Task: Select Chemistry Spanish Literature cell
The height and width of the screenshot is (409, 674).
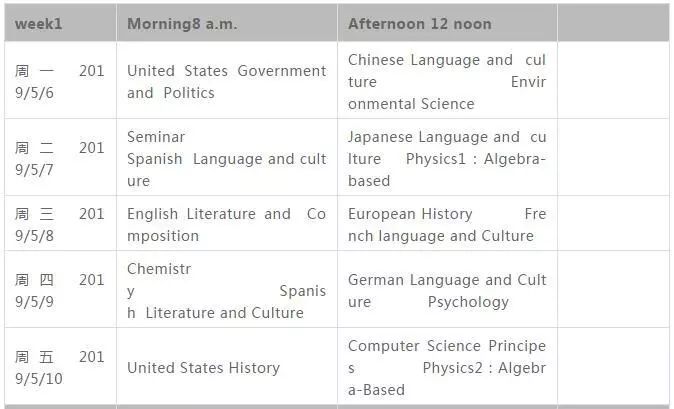Action: pyautogui.click(x=227, y=289)
